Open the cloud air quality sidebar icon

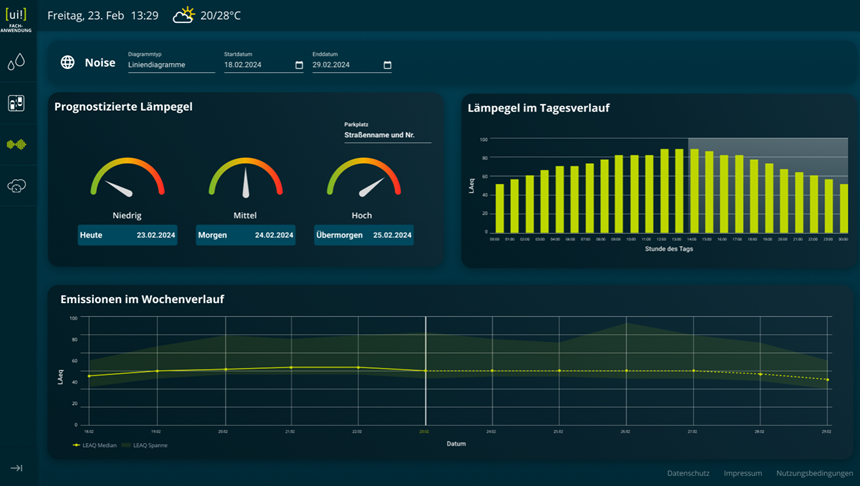pos(16,185)
